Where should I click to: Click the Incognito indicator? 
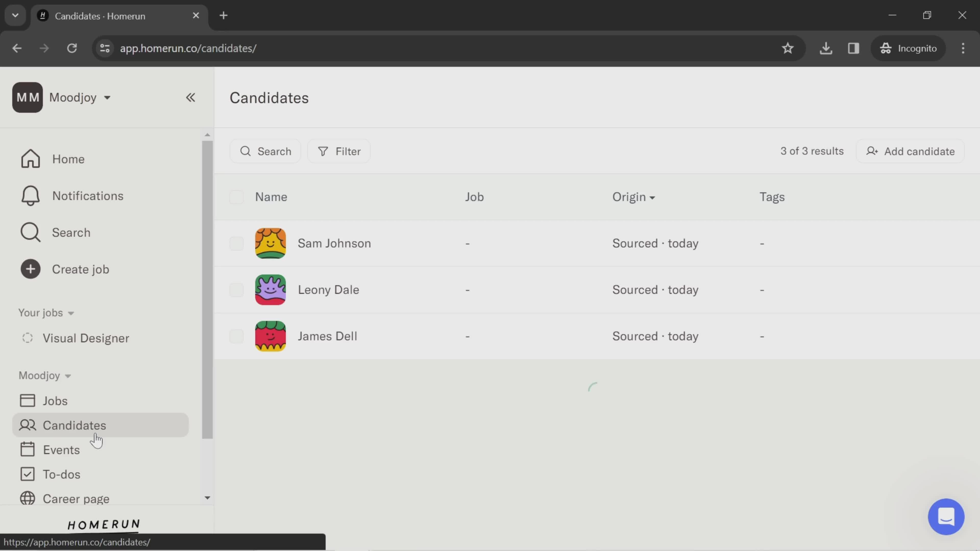pos(908,48)
